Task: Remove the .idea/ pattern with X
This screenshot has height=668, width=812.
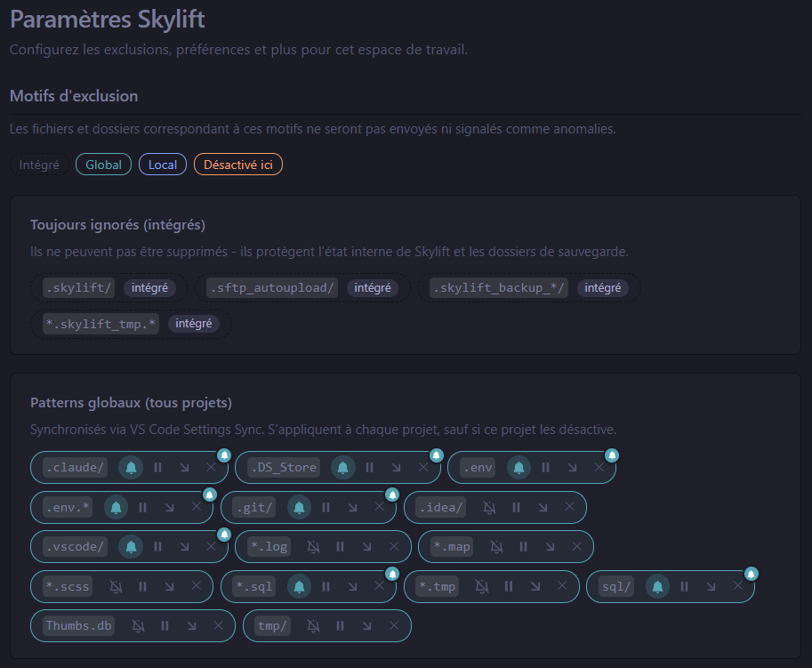Action: (x=569, y=506)
